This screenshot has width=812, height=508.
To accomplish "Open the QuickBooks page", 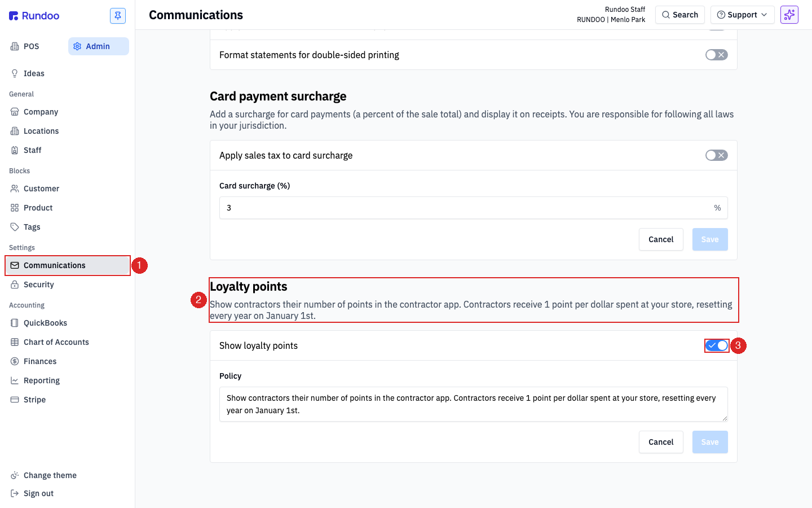I will tap(67, 323).
